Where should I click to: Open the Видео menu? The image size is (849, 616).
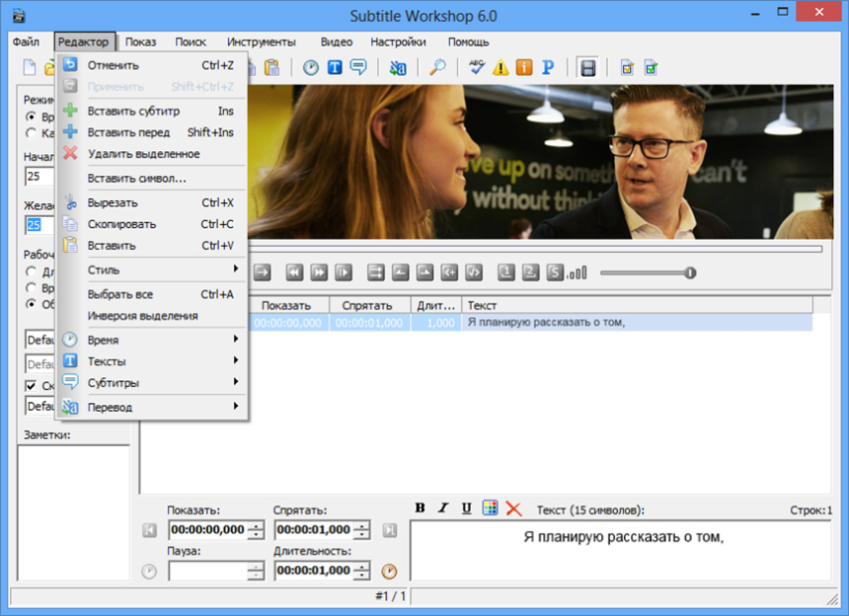(337, 41)
